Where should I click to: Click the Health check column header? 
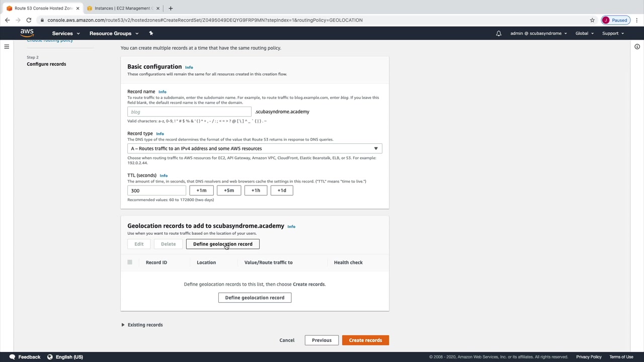348,262
